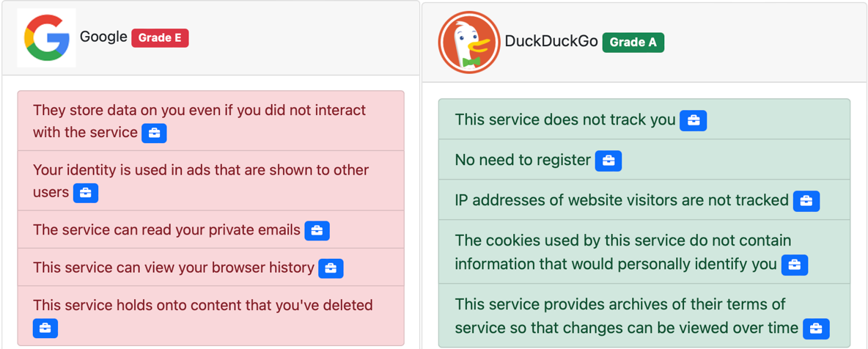Open briefcase icon beside 'read your private emails'
This screenshot has width=868, height=349.
tap(317, 230)
